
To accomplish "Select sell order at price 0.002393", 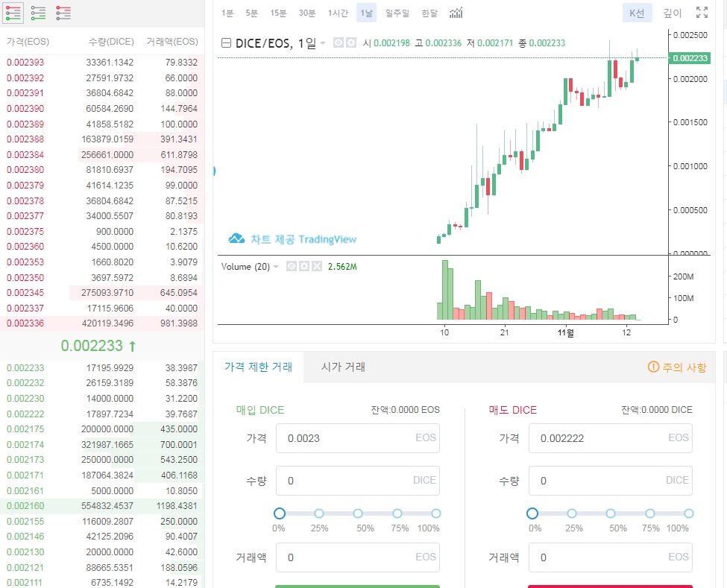I will tap(102, 62).
